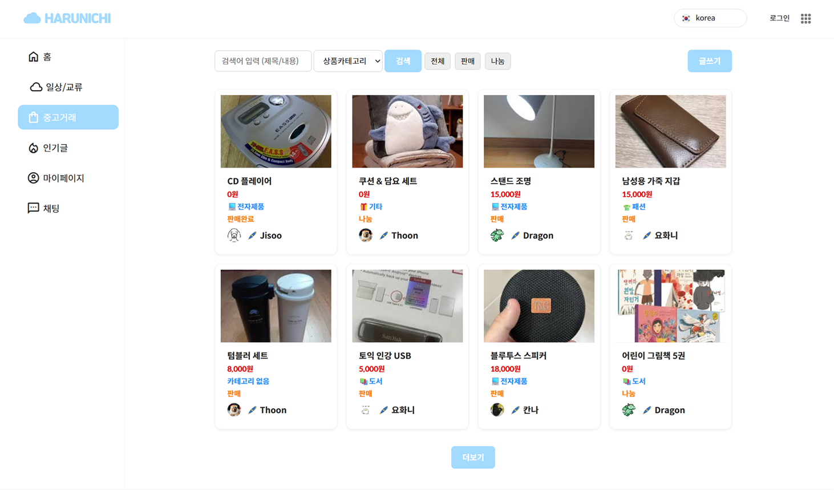Click the home icon in sidebar

click(34, 56)
